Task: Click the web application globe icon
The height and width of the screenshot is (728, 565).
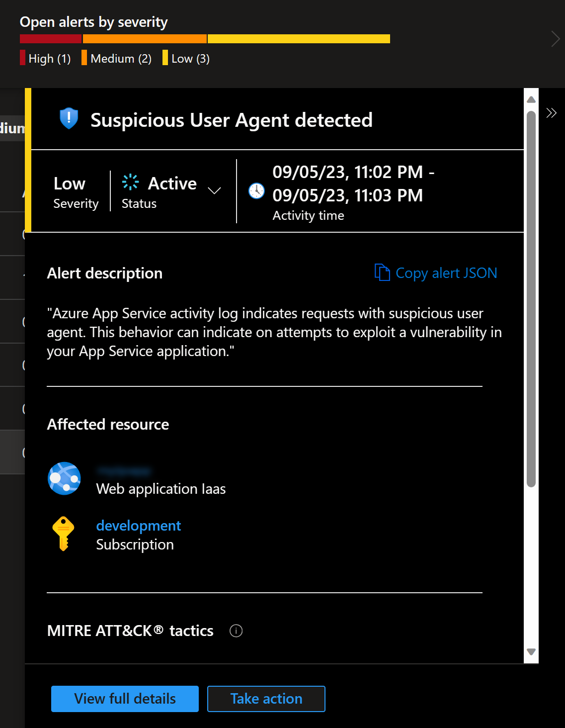Action: pos(65,478)
